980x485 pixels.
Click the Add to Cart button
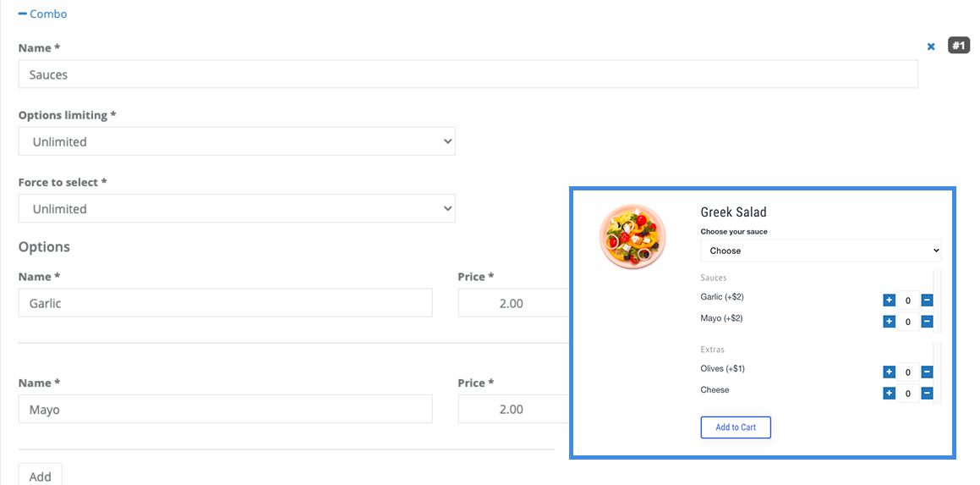[736, 427]
